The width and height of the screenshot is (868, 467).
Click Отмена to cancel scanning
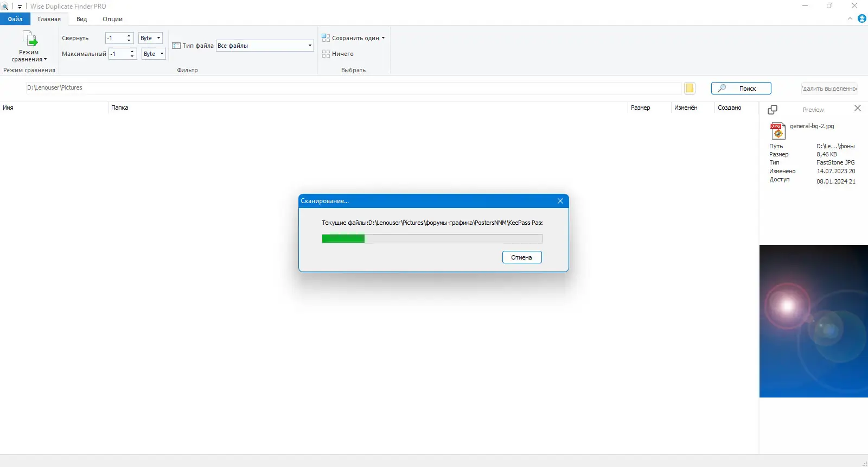point(522,257)
